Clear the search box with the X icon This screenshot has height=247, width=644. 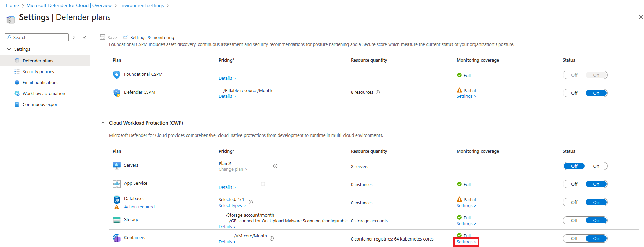pos(74,37)
